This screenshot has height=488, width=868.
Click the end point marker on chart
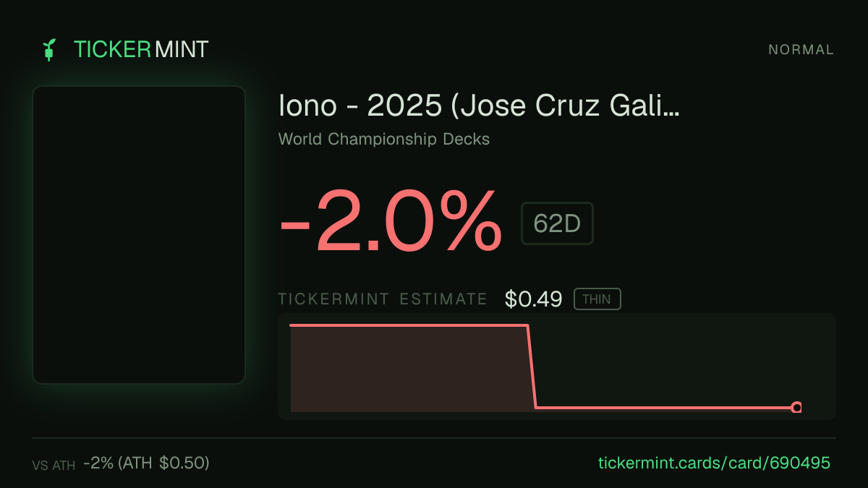[x=796, y=408]
